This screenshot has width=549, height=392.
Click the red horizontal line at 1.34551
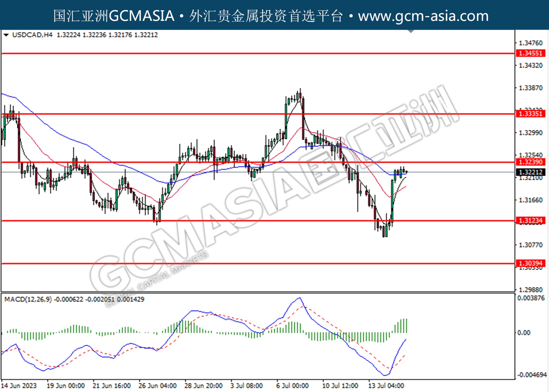click(x=258, y=54)
